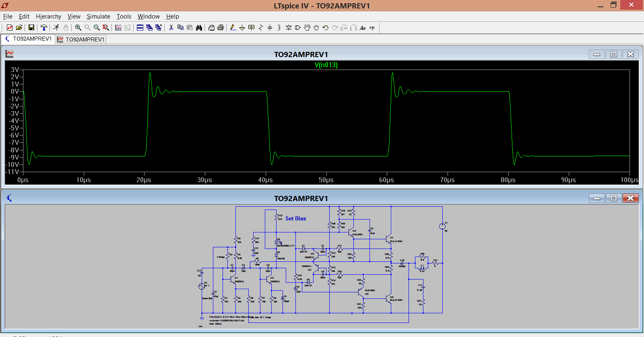Open the Component gate icon
This screenshot has height=337, width=644.
pyautogui.click(x=298, y=28)
